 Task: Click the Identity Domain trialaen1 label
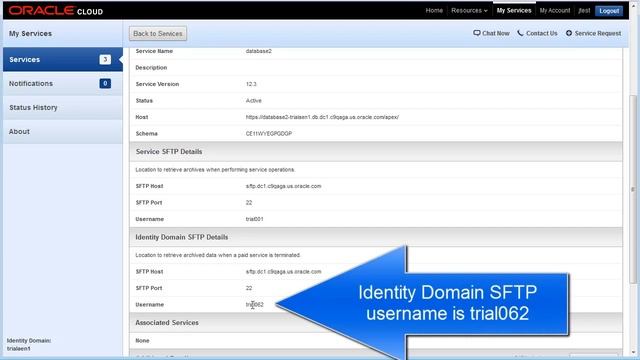(x=29, y=344)
